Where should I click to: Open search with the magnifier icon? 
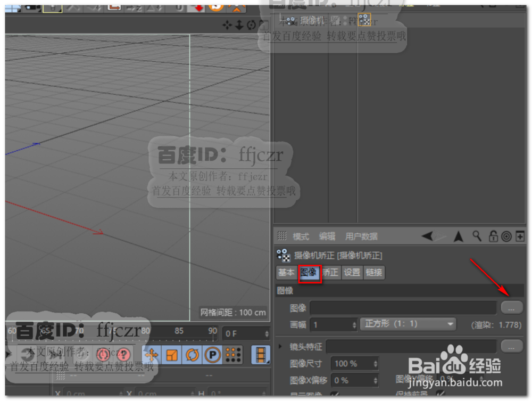pyautogui.click(x=477, y=236)
